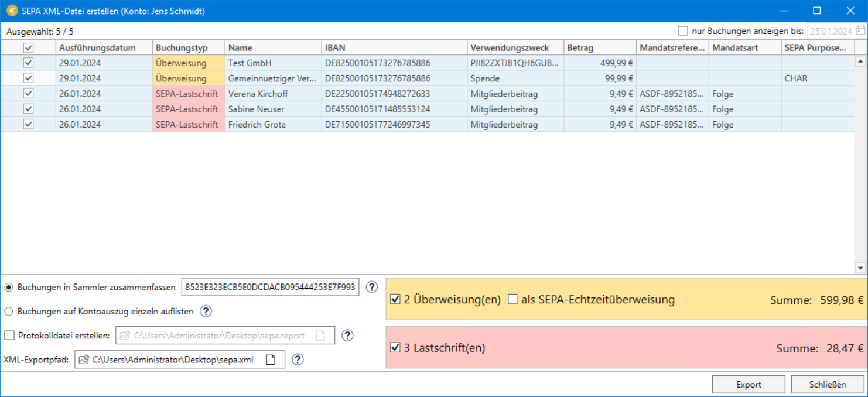868x397 pixels.
Task: Show help for the XML-Exportpfad field
Action: click(x=298, y=360)
